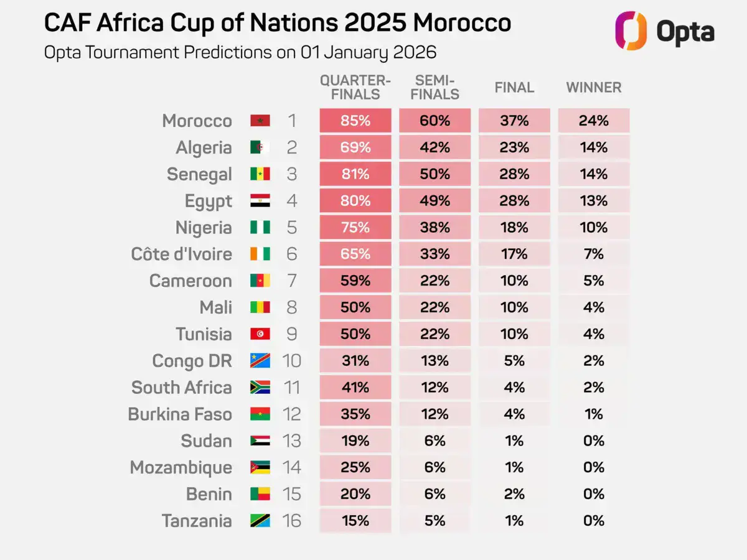Click Senegal's 50% semi-finals cell
This screenshot has width=747, height=560.
[x=435, y=174]
